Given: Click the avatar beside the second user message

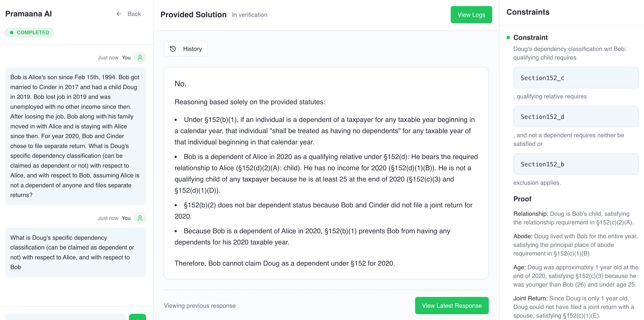Looking at the screenshot, I should click(140, 218).
